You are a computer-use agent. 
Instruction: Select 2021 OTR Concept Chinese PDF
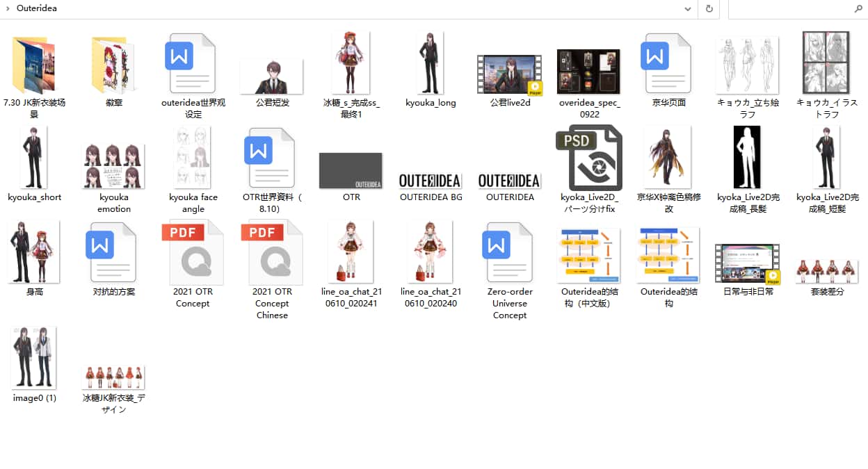pos(272,253)
